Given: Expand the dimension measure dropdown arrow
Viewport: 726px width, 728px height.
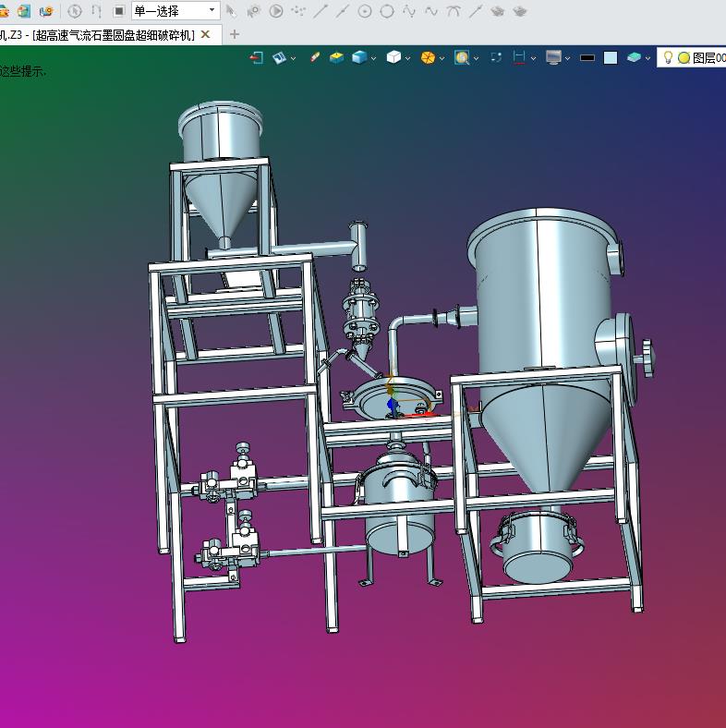Looking at the screenshot, I should pyautogui.click(x=533, y=58).
